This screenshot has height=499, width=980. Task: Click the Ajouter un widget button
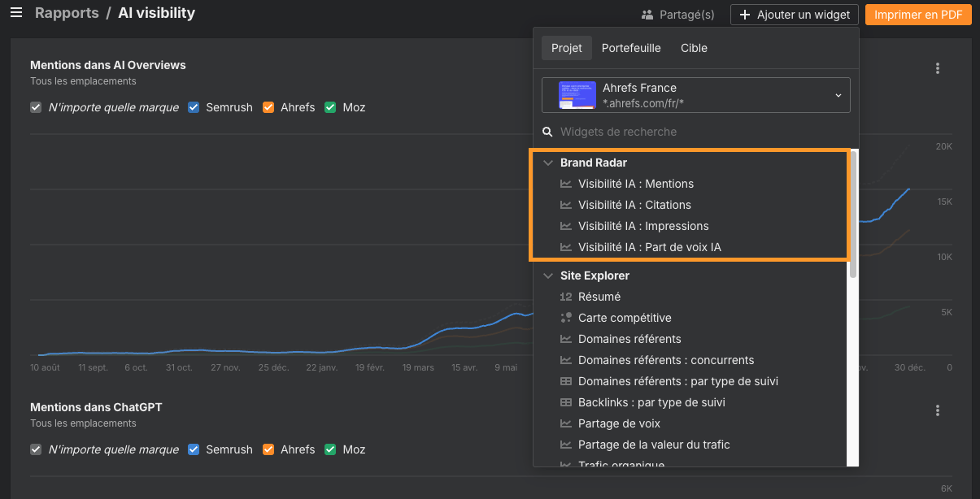coord(794,15)
